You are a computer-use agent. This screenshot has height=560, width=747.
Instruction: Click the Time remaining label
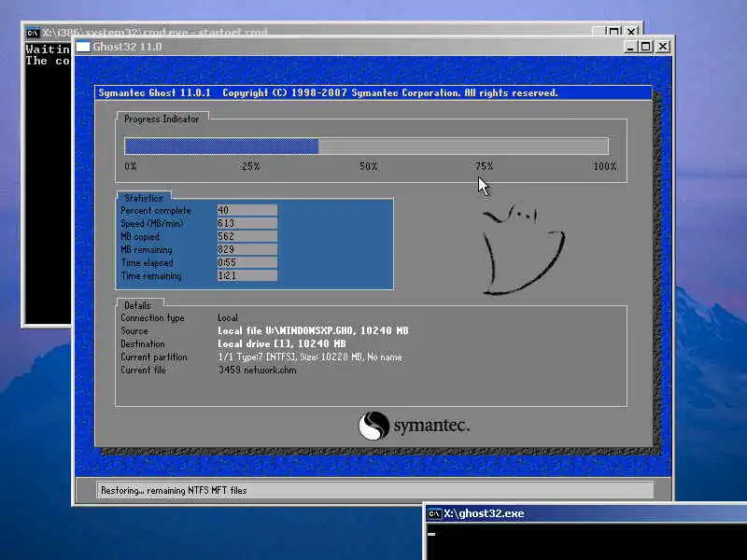tap(151, 276)
